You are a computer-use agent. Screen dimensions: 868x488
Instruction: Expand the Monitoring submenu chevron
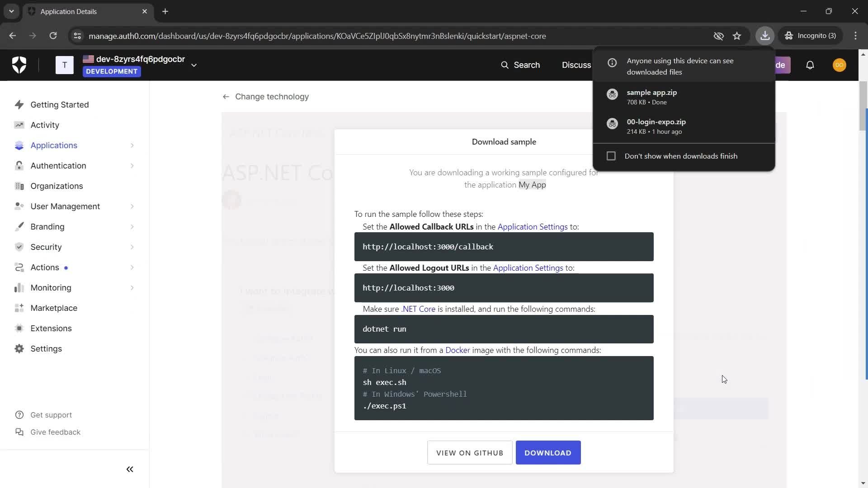pos(132,288)
